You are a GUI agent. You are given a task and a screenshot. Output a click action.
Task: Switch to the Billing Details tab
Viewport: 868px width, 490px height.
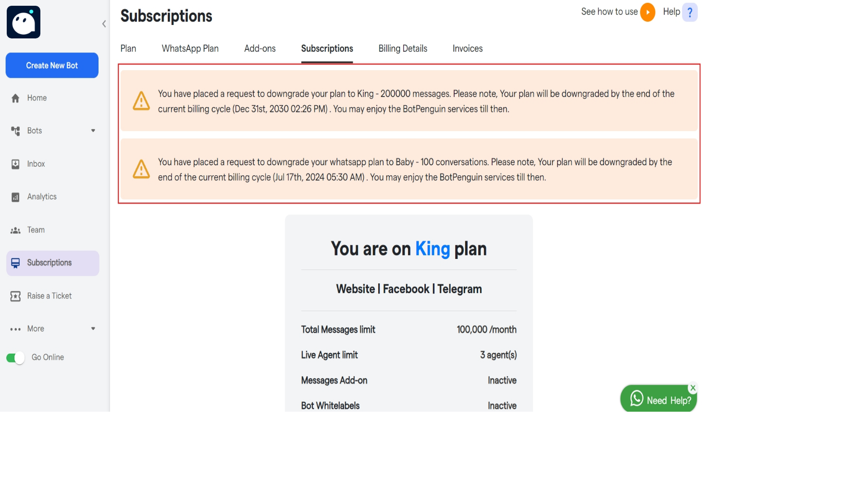402,48
